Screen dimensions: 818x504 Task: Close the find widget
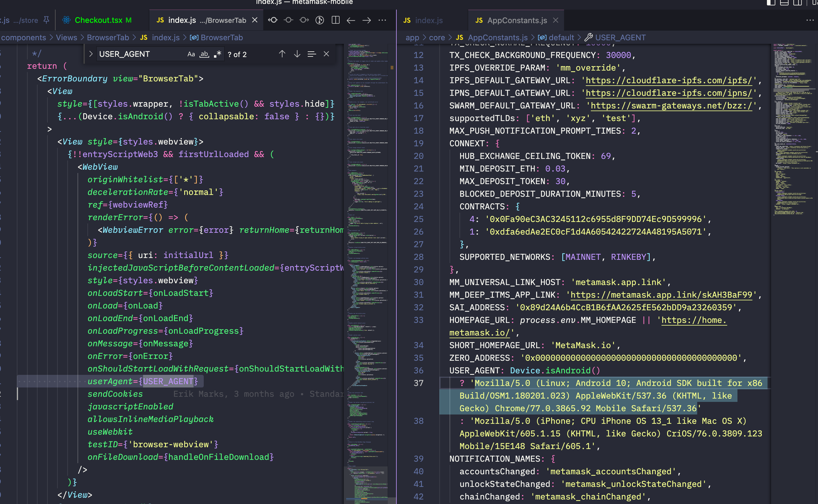[x=326, y=54]
